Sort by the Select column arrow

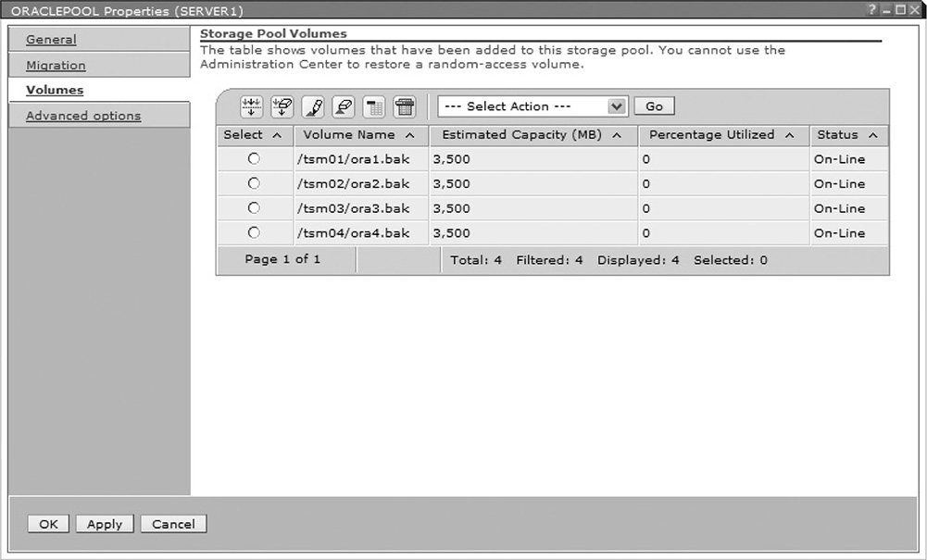(x=277, y=135)
